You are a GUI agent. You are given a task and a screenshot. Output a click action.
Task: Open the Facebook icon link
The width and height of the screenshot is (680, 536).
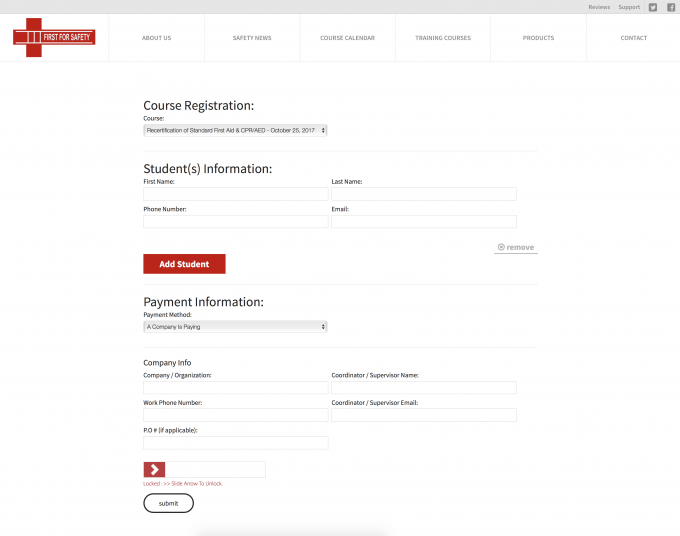point(671,7)
